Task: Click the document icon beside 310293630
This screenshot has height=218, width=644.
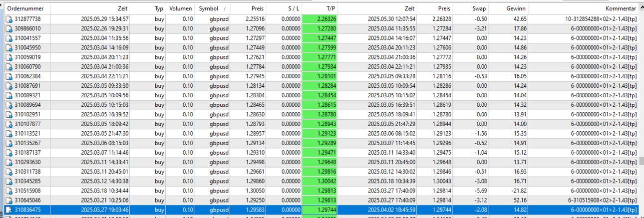Action: (9, 162)
